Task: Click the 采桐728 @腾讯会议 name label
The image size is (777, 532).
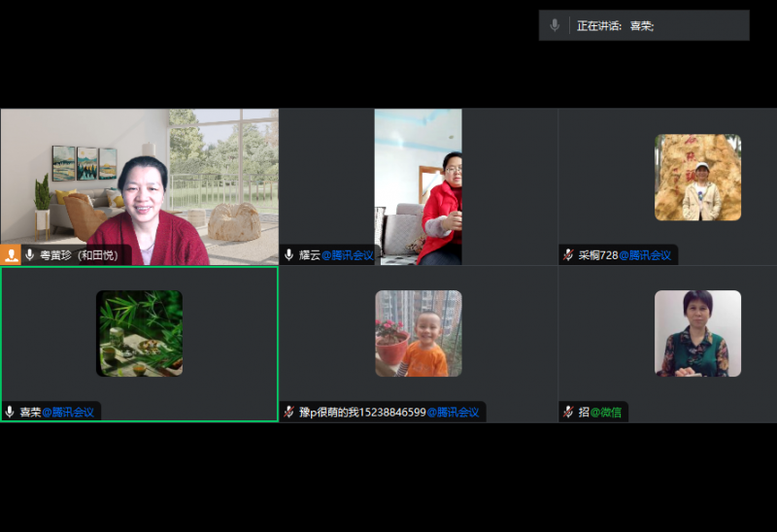Action: 625,255
